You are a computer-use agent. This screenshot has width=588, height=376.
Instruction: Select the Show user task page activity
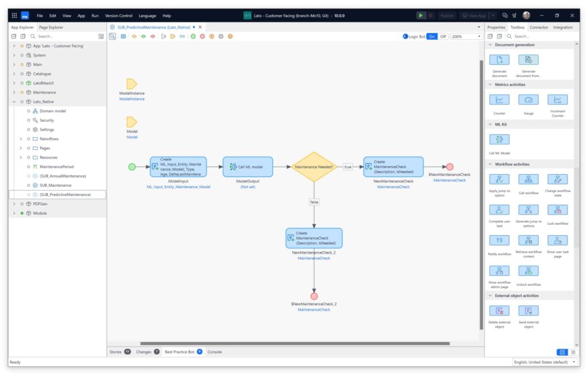[x=558, y=240]
